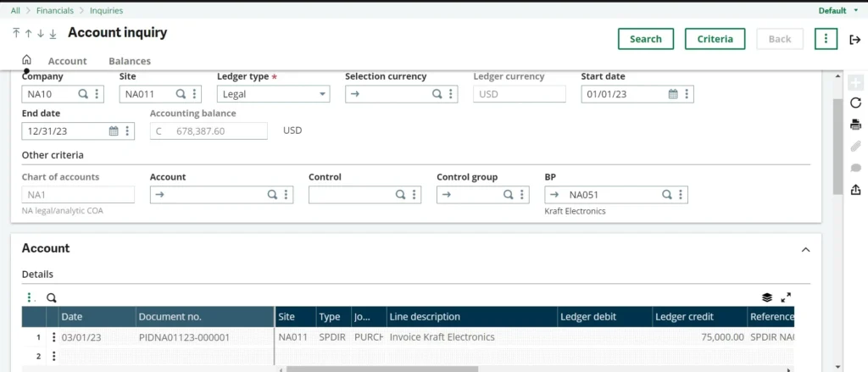
Task: Switch to the Balances tab
Action: click(130, 61)
